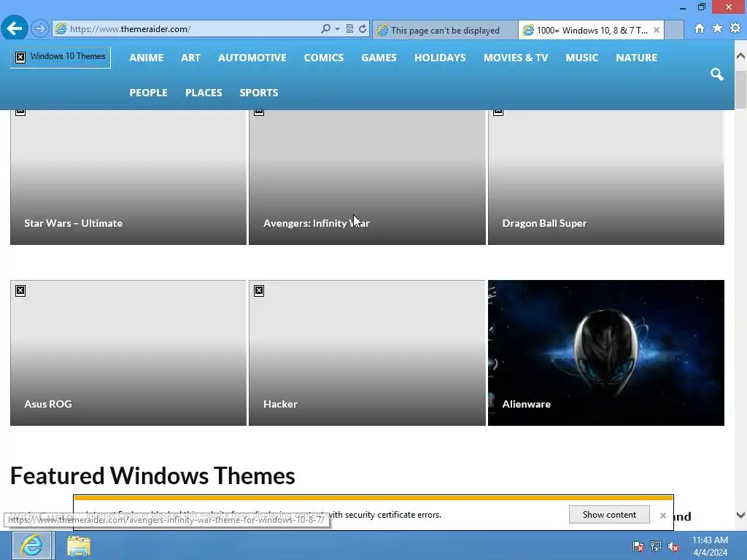Open the GAMES category
747x560 pixels.
(x=379, y=58)
